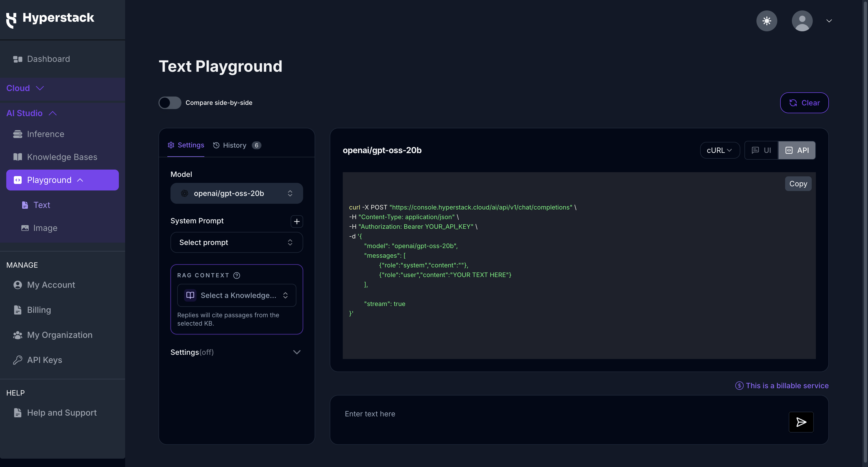This screenshot has height=467, width=868.
Task: Toggle light theme sun icon
Action: (767, 21)
